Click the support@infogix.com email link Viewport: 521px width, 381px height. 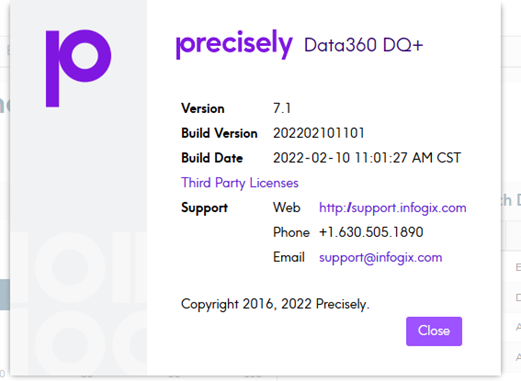pos(381,257)
